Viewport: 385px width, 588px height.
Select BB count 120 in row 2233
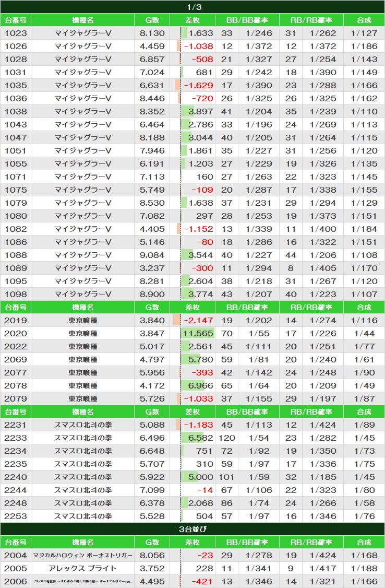[x=227, y=438]
